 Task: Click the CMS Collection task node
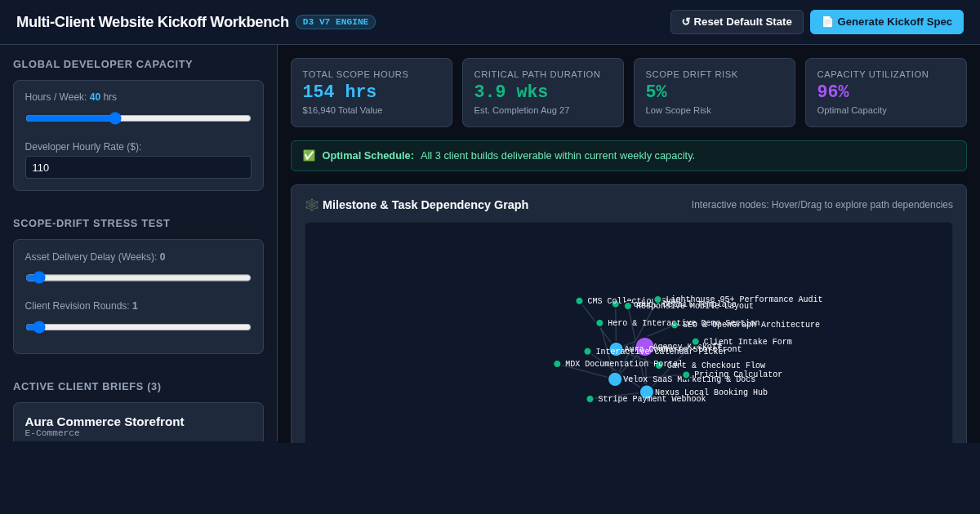[579, 301]
